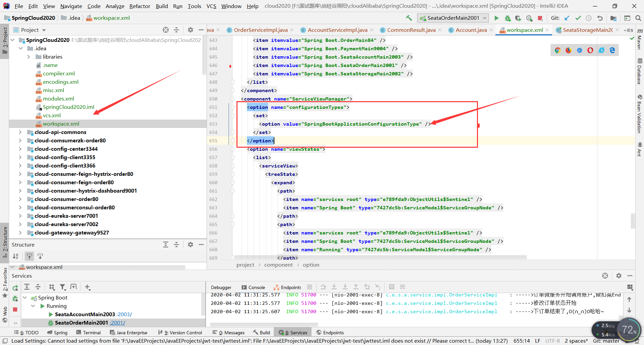
Task: Open Project panel settings gear
Action: (x=191, y=30)
